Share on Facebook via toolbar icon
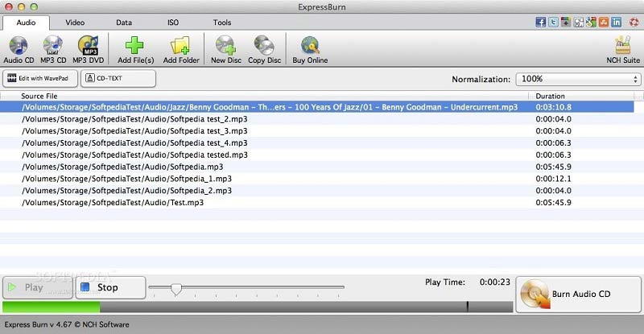 pyautogui.click(x=539, y=22)
